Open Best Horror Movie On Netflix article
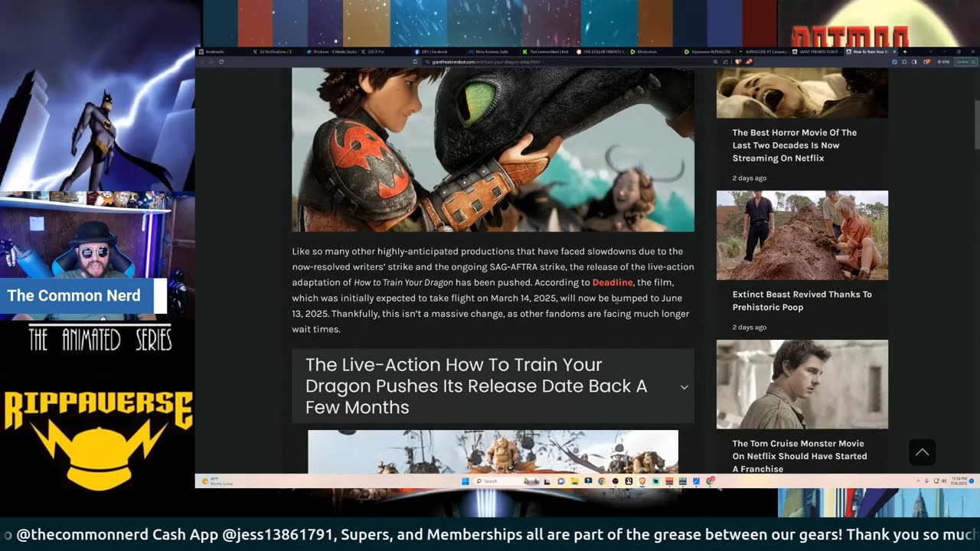This screenshot has height=551, width=980. [795, 145]
